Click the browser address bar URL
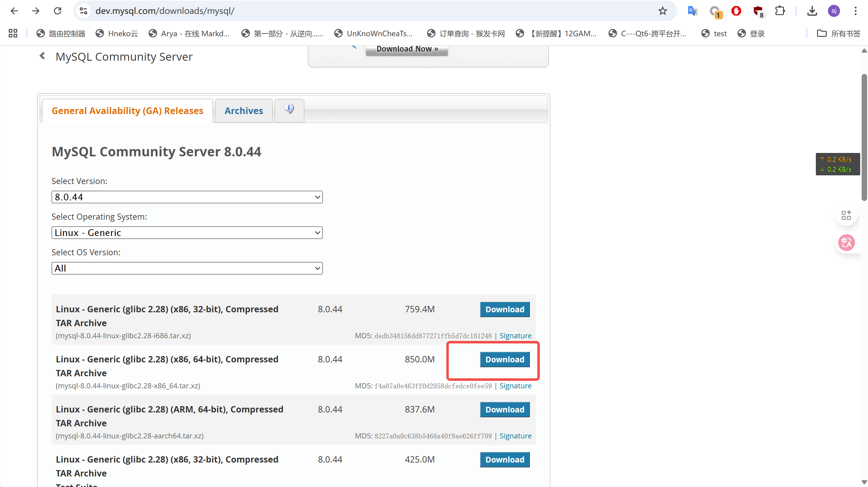The image size is (868, 487). [x=165, y=11]
